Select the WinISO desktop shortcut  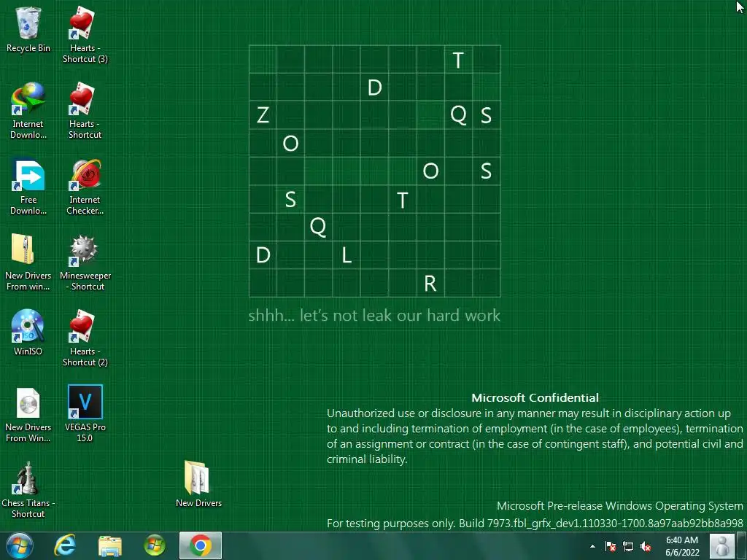coord(28,332)
